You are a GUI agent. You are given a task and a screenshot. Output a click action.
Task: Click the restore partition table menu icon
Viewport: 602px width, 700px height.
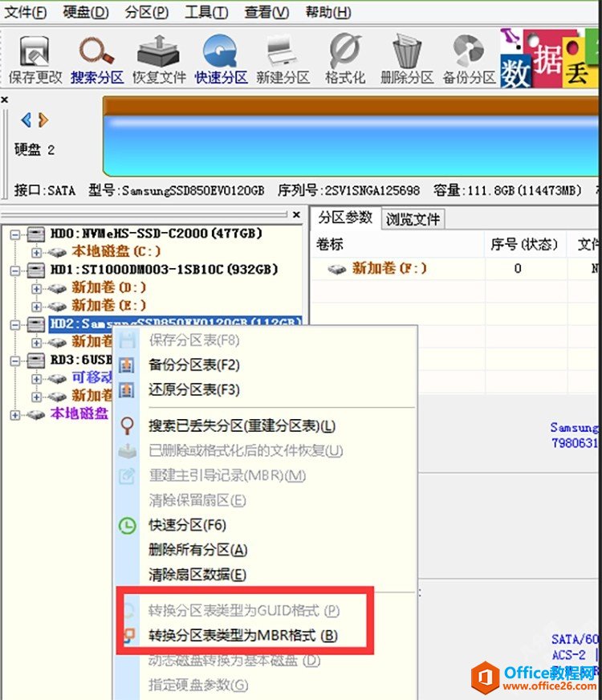pyautogui.click(x=127, y=390)
